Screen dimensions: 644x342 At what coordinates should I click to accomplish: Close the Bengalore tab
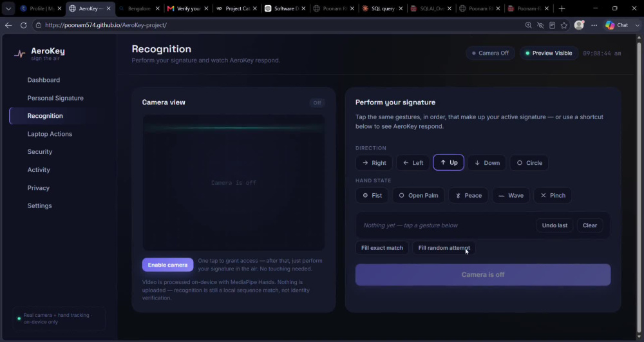click(x=157, y=8)
